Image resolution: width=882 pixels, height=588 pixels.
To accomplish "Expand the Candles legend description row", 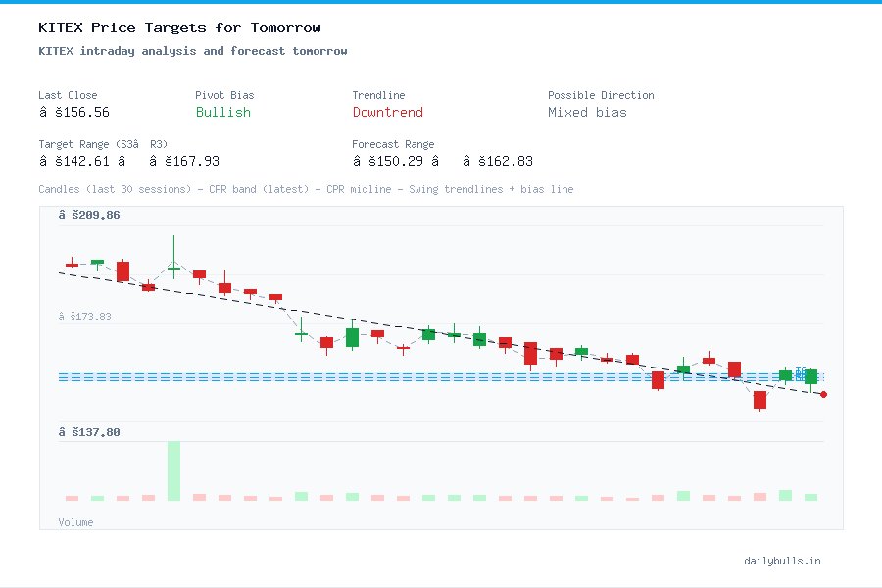I will (x=306, y=189).
